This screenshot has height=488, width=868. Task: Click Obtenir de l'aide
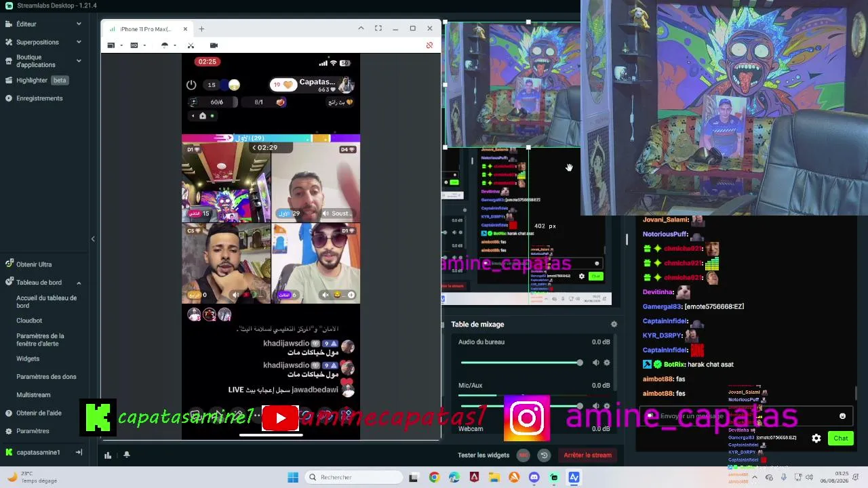pyautogui.click(x=39, y=413)
